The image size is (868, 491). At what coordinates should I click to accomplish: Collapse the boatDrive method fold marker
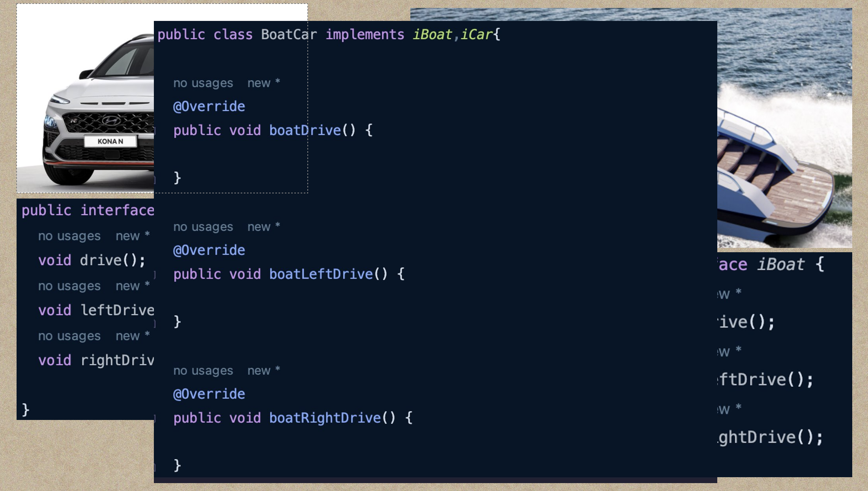tap(155, 131)
